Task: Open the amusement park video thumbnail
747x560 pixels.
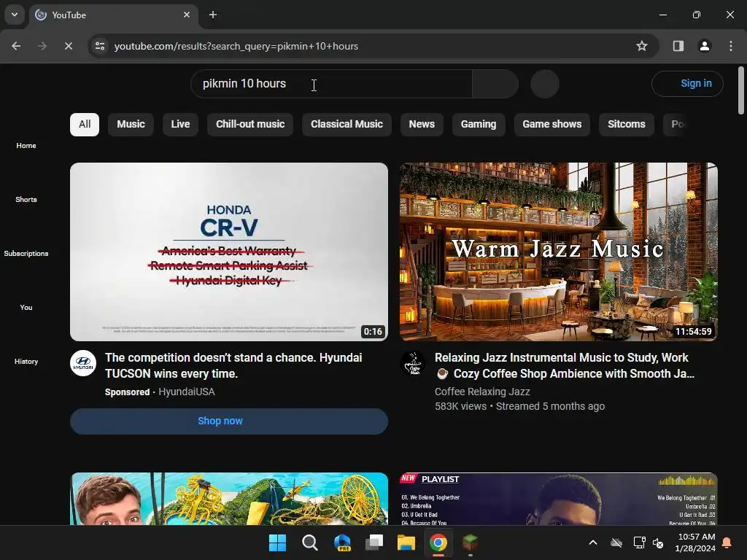Action: pyautogui.click(x=229, y=499)
